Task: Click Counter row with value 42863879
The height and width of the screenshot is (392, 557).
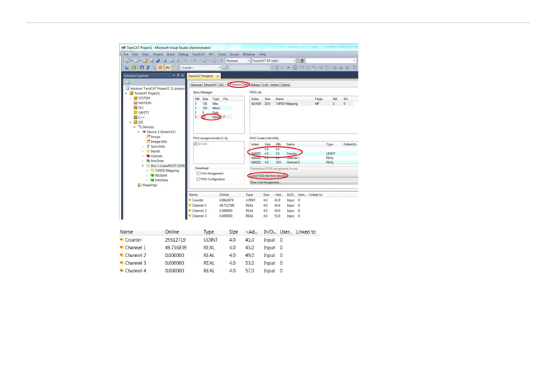Action: click(245, 200)
